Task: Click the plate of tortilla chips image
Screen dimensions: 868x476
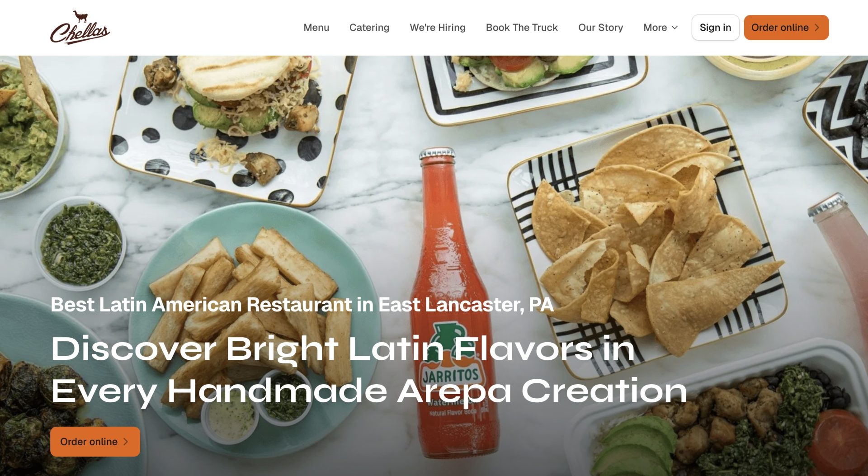Action: [646, 240]
